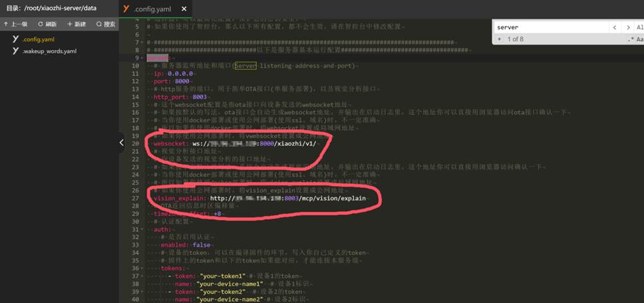Close the .config.yaml tab
Image resolution: width=644 pixels, height=303 pixels.
[184, 9]
